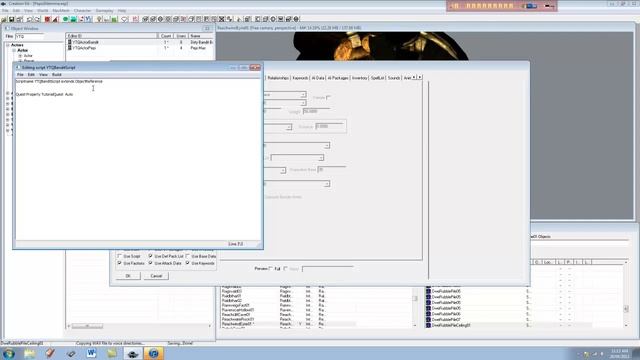Toggle the Use Attack Data checkbox
Viewport: 640px width, 360px height.
point(151,263)
